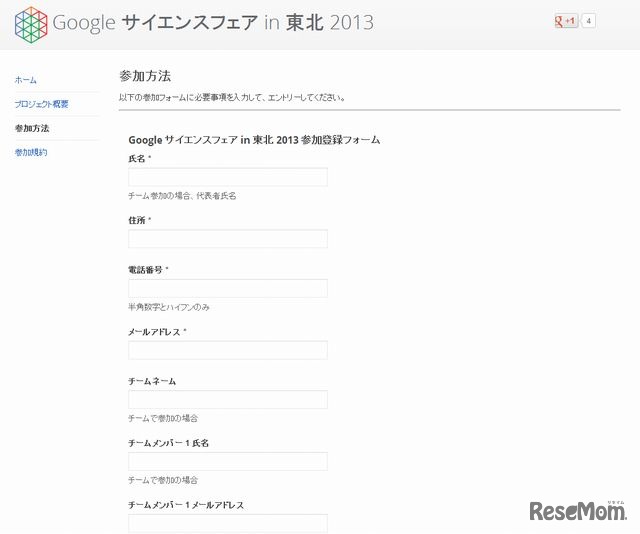Click the メールアドレス field label
Screen dimensions: 640x534
(x=154, y=332)
